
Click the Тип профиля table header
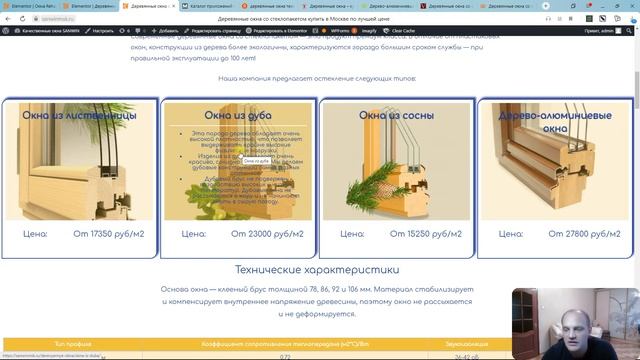(73, 344)
